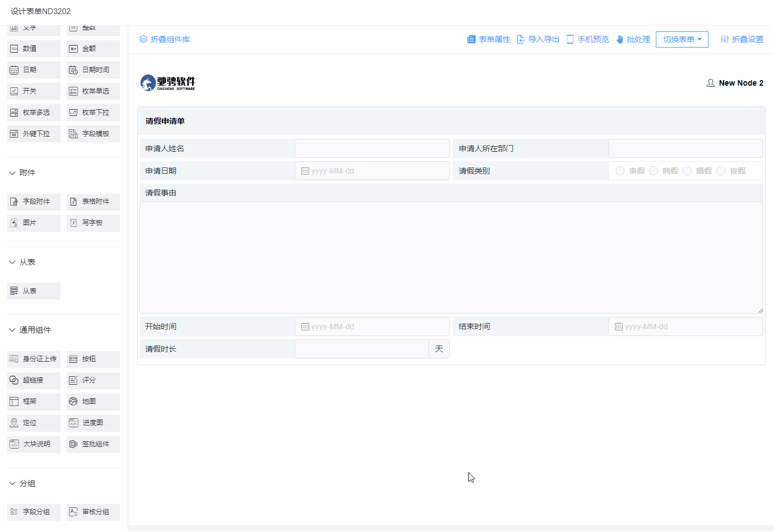Image resolution: width=774 pixels, height=532 pixels.
Task: Click the 地图 (map) component icon
Action: pyautogui.click(x=73, y=402)
